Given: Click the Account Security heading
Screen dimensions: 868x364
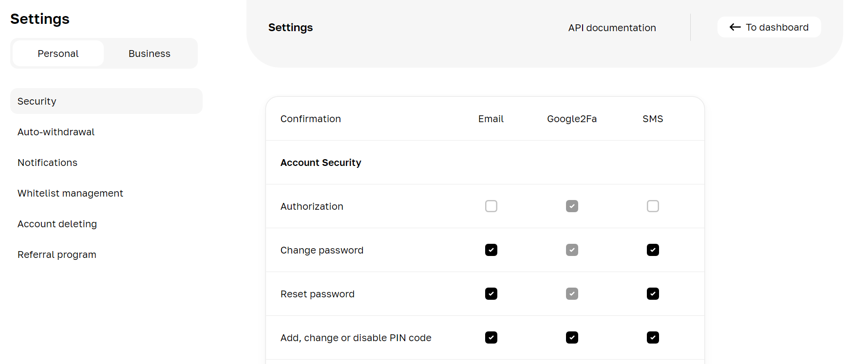Looking at the screenshot, I should (x=321, y=163).
